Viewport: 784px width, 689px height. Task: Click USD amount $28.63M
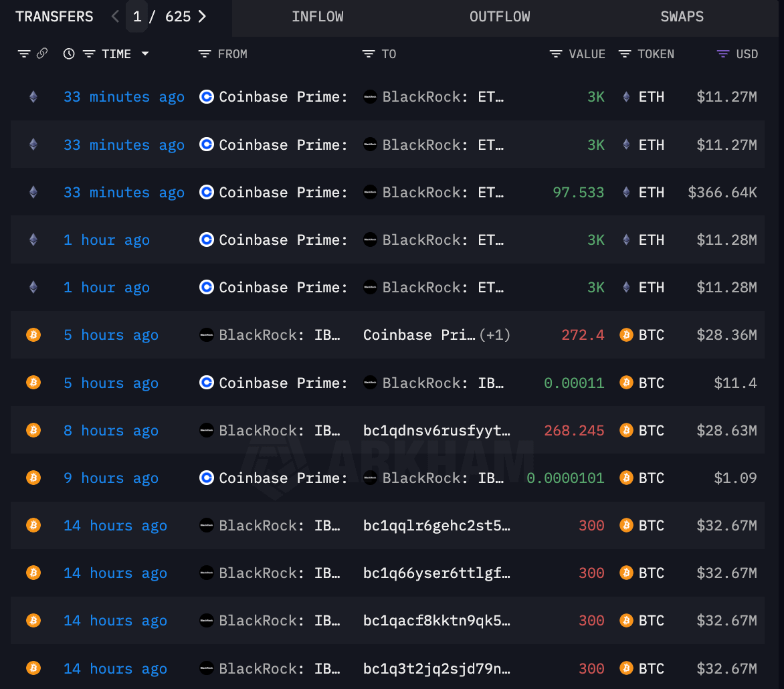pos(727,431)
